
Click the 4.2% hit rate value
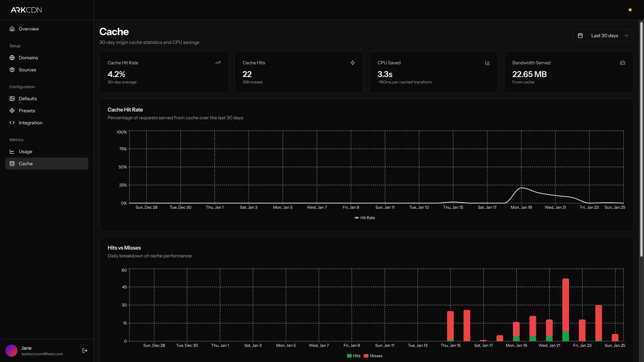116,74
